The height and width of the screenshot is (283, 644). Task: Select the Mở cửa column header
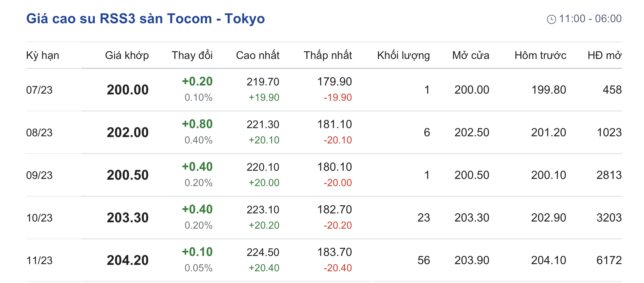(x=471, y=55)
